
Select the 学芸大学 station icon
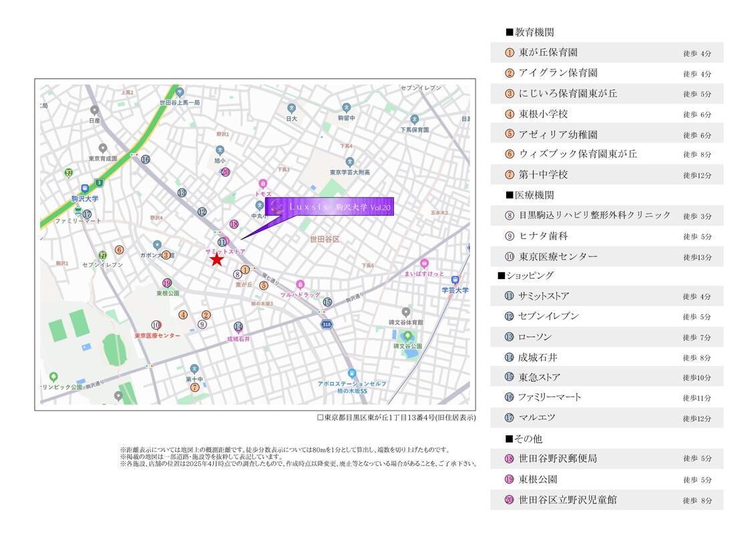tap(455, 280)
